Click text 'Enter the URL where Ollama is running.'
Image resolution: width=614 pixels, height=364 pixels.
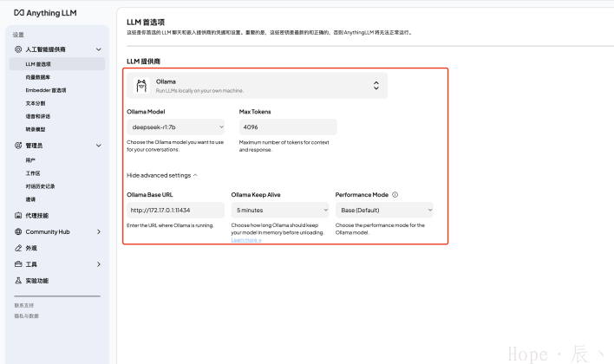tap(170, 225)
